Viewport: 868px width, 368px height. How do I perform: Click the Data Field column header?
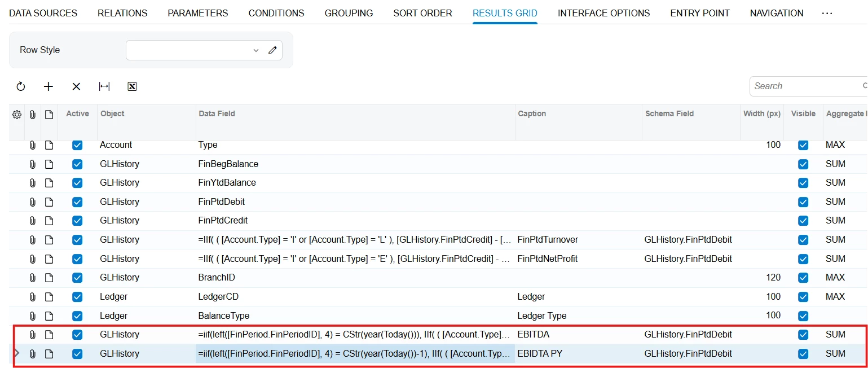[x=217, y=113]
